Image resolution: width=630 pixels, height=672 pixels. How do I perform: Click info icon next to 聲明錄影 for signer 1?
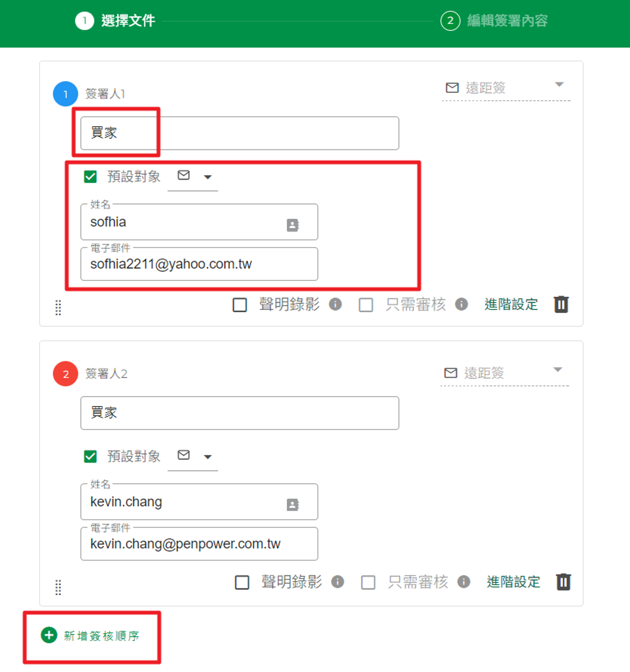pyautogui.click(x=335, y=304)
